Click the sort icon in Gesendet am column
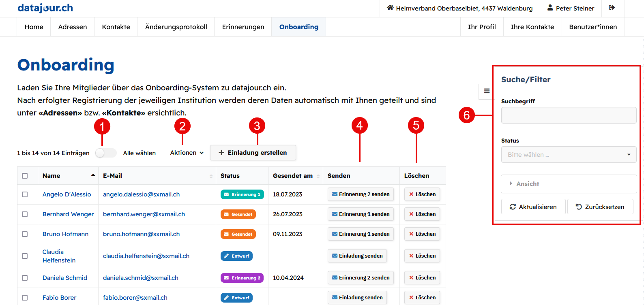The height and width of the screenshot is (305, 644). (x=318, y=176)
